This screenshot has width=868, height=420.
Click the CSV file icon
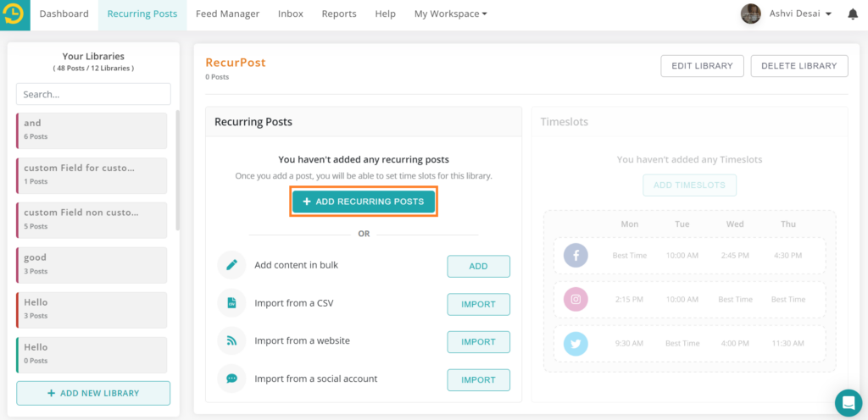click(231, 303)
